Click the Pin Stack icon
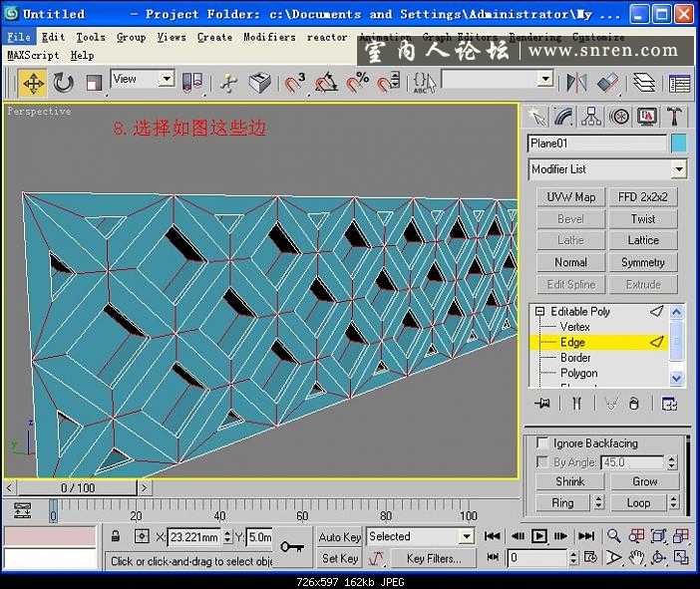This screenshot has width=700, height=589. (542, 404)
